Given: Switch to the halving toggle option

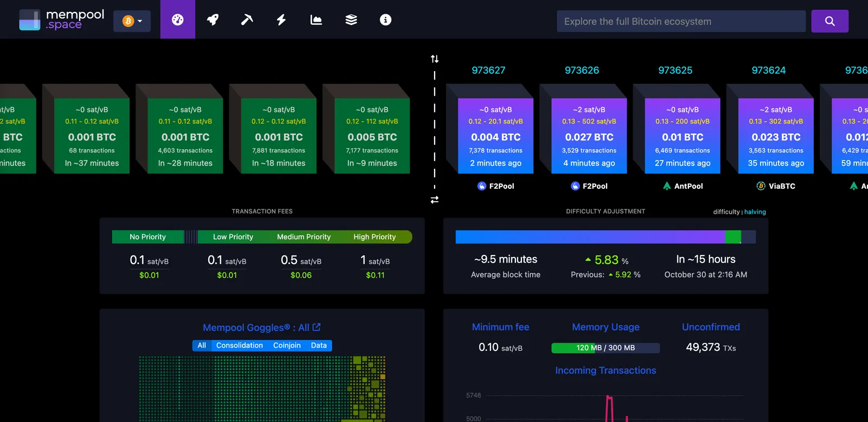Looking at the screenshot, I should coord(755,212).
